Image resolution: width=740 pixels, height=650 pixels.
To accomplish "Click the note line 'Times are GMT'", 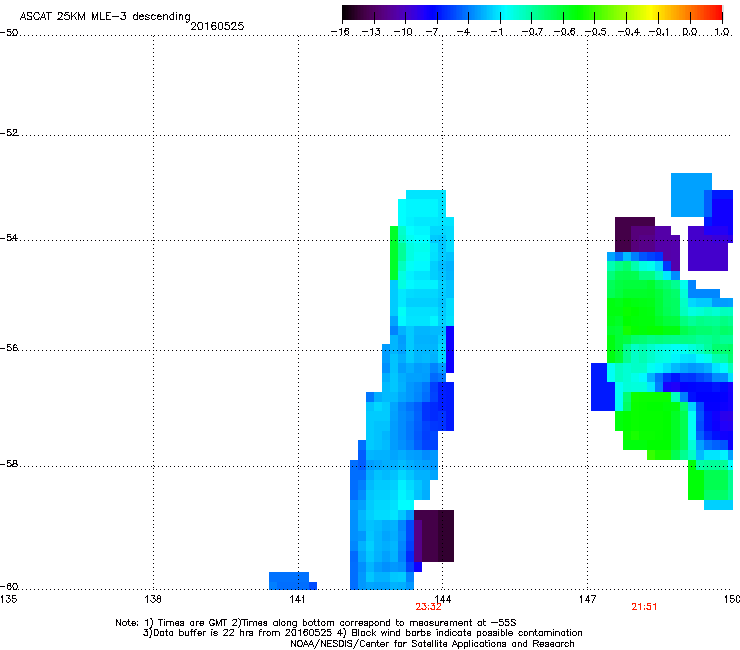I will [x=193, y=623].
